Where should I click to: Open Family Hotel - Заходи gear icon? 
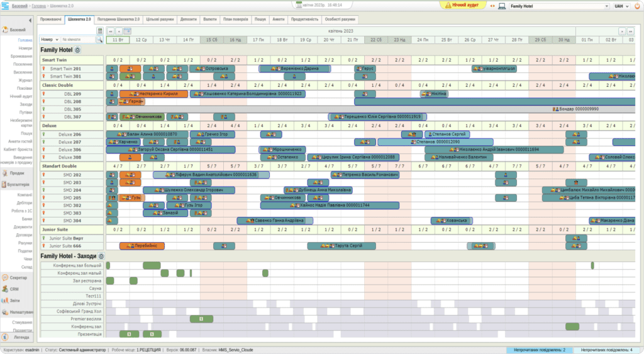tap(101, 257)
